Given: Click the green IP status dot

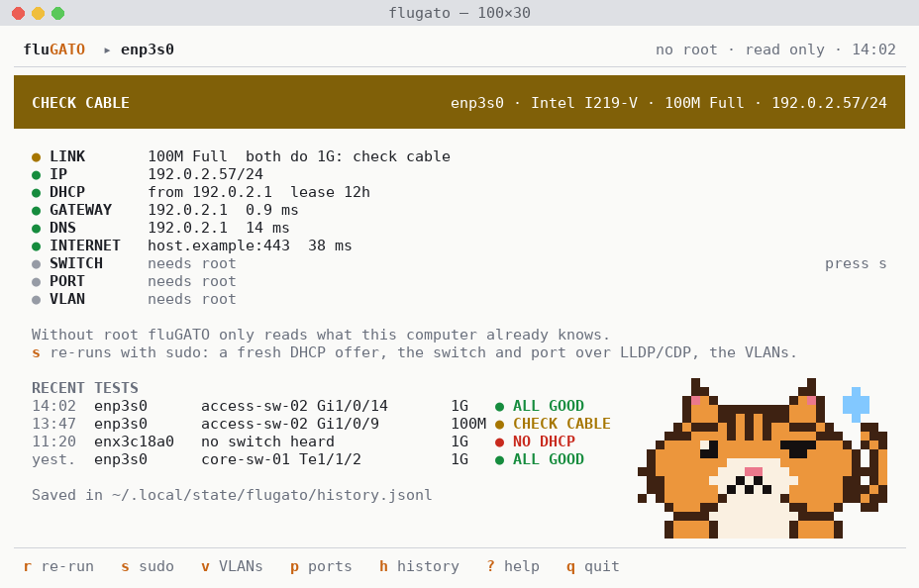Looking at the screenshot, I should [37, 175].
